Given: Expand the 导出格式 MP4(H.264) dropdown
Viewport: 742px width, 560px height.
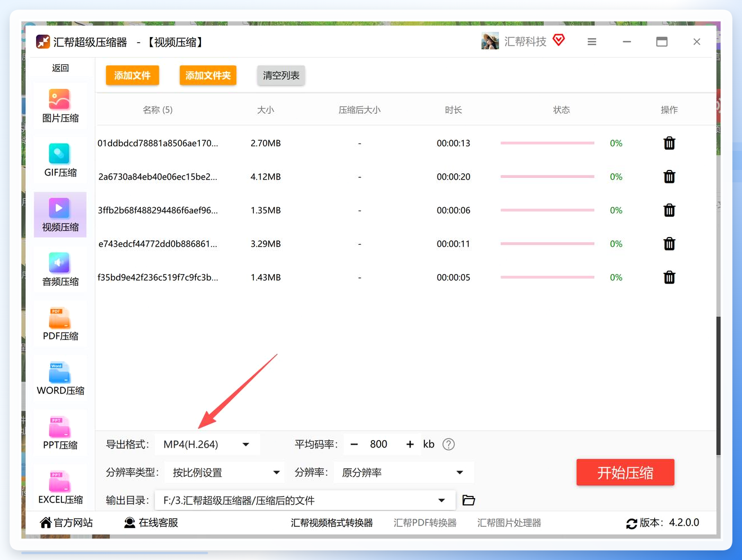Looking at the screenshot, I should click(208, 444).
